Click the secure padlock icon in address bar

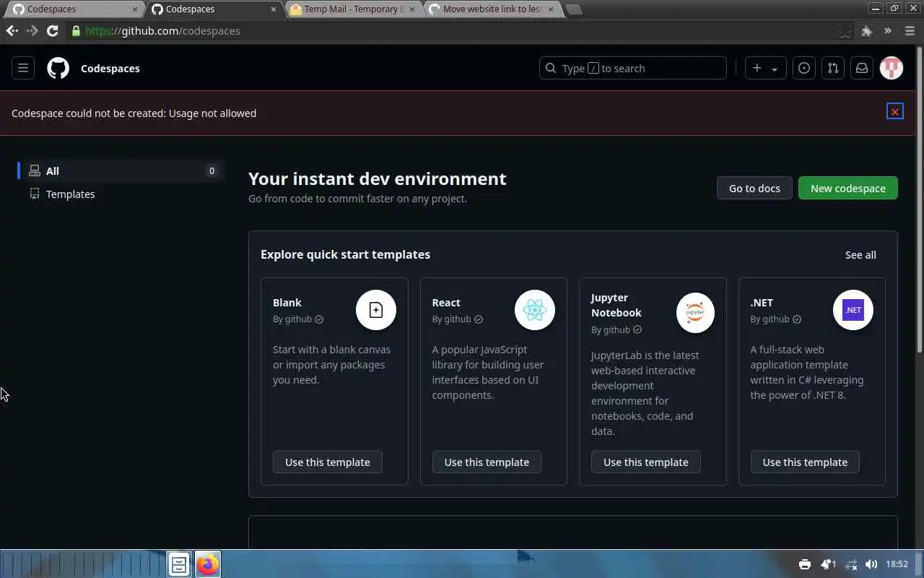click(x=76, y=30)
